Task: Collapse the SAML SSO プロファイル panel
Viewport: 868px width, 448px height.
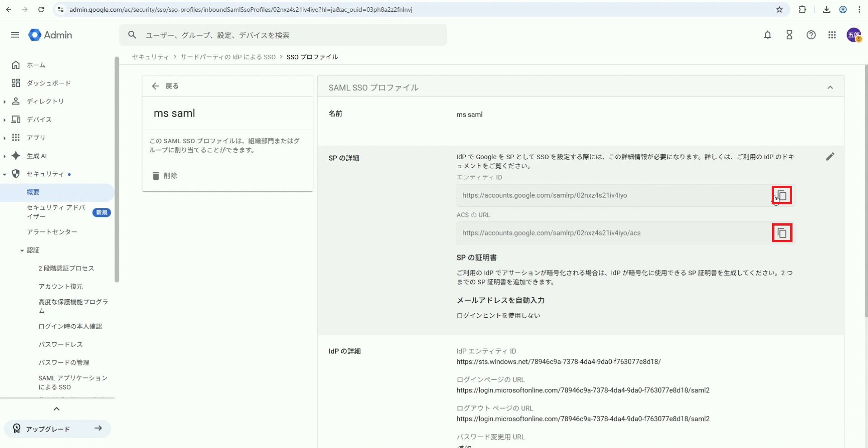Action: tap(830, 88)
